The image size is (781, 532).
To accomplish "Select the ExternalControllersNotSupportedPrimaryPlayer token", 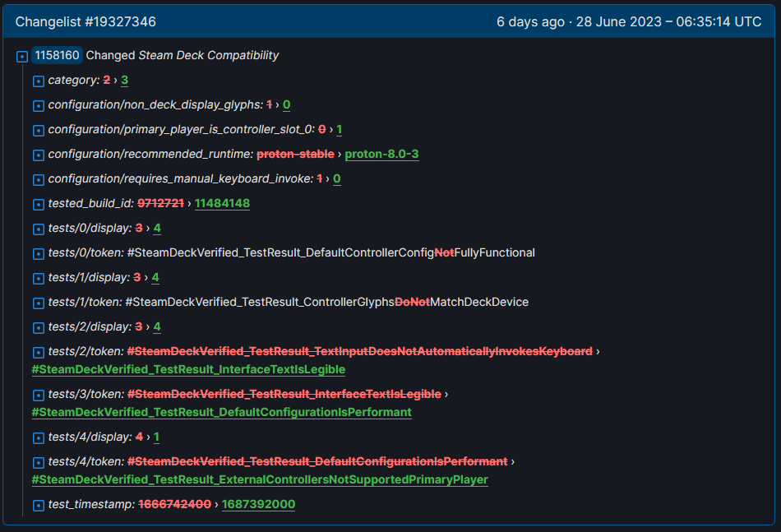I will pos(260,479).
